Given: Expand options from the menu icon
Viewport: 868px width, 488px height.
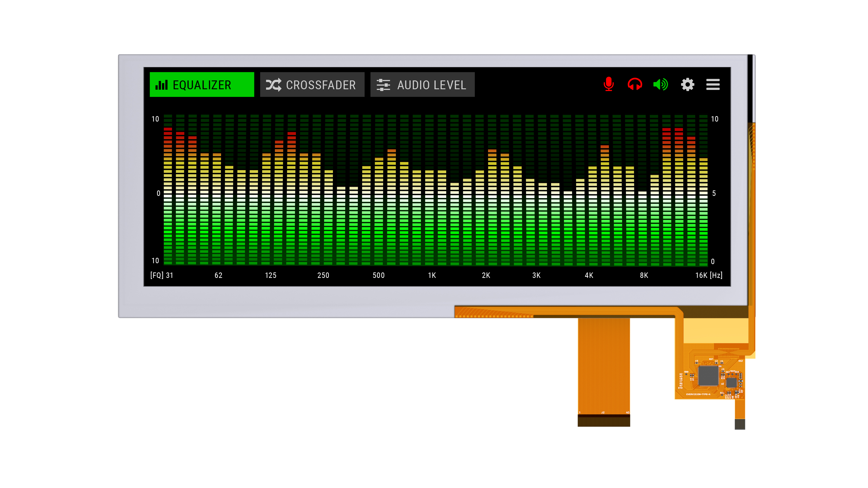Looking at the screenshot, I should pos(713,84).
